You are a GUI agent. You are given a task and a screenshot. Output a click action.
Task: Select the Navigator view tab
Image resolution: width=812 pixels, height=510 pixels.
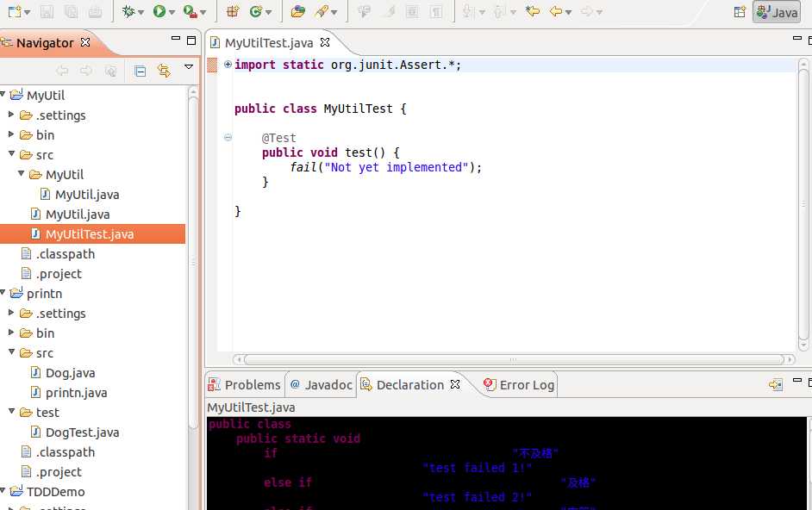point(45,43)
